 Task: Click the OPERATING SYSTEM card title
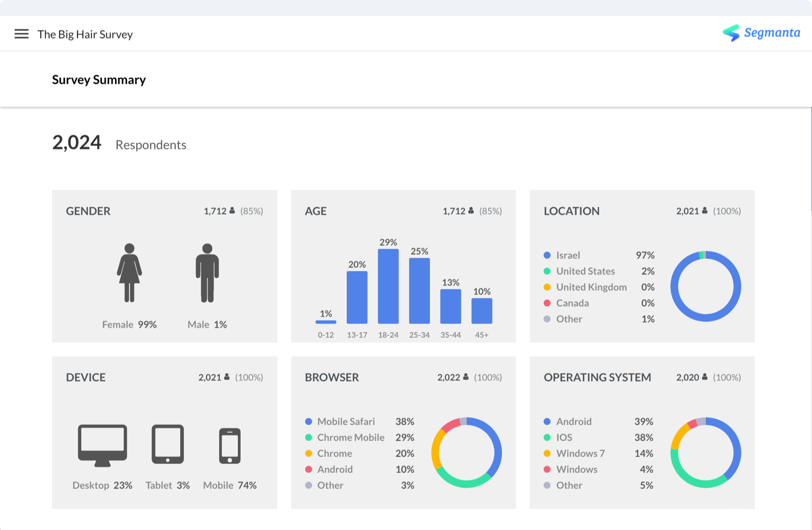click(x=598, y=377)
